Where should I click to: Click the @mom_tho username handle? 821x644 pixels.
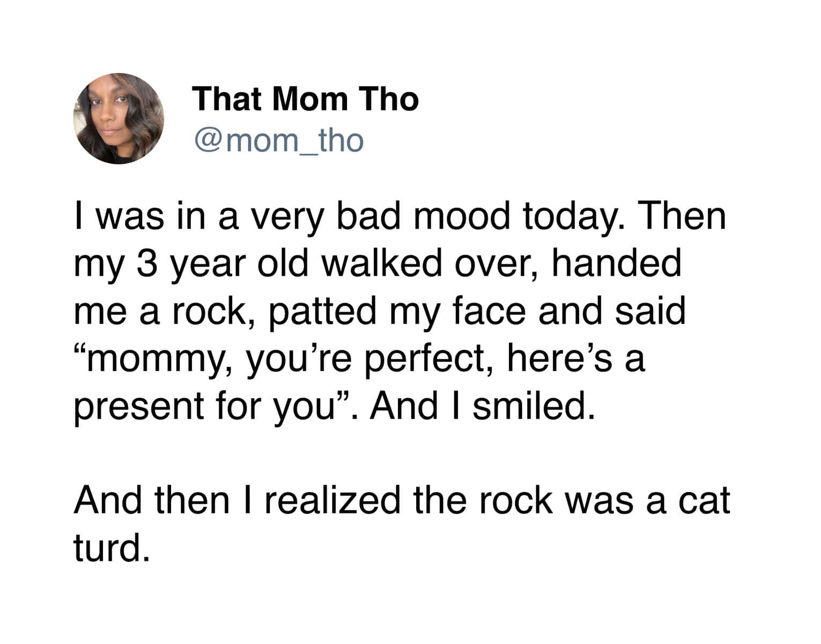click(279, 140)
